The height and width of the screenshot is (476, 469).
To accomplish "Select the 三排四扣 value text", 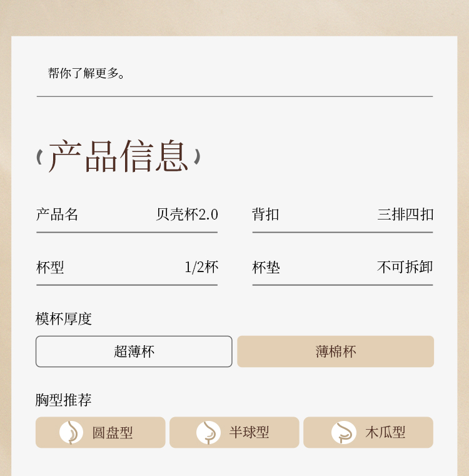I will tap(405, 215).
